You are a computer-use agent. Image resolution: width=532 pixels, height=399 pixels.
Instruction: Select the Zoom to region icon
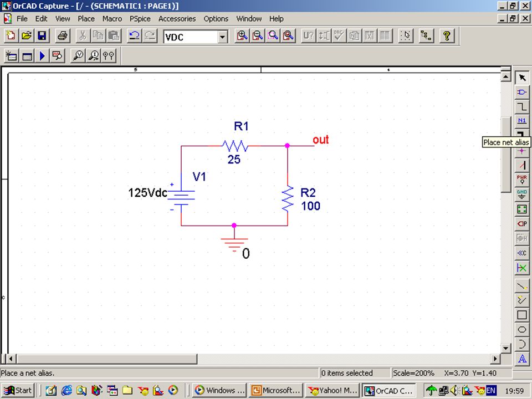tap(273, 35)
